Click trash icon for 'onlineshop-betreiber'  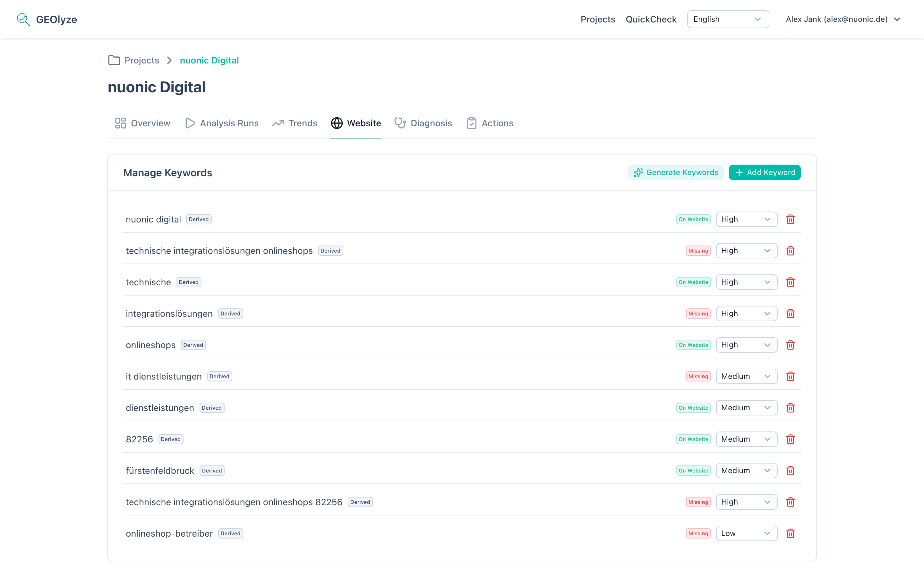(x=790, y=533)
